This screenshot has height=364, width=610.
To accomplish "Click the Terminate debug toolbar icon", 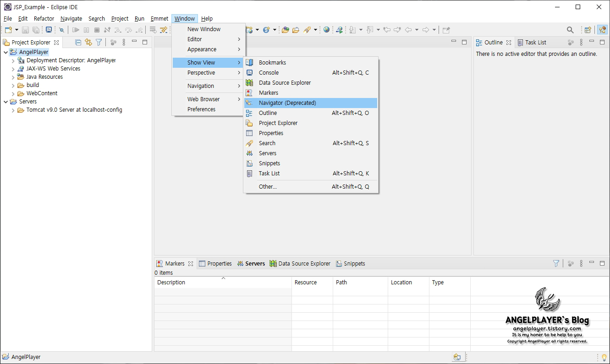I will 97,30.
